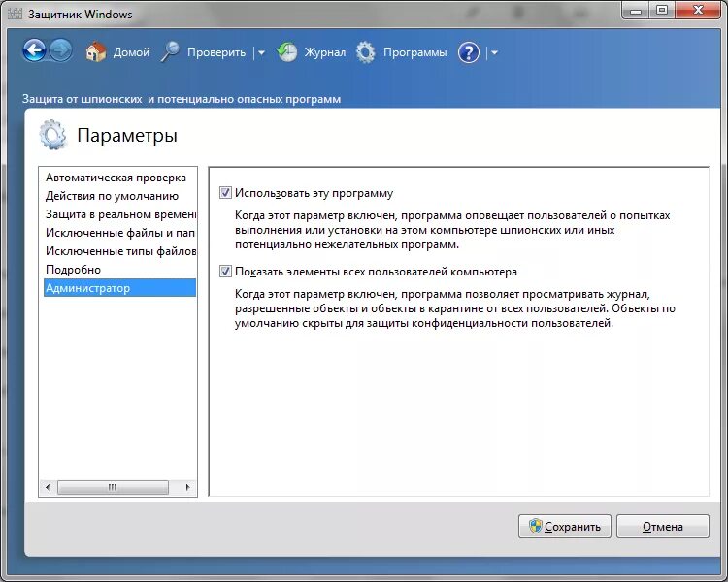
Task: Open the Журнал clock icon
Action: (287, 52)
